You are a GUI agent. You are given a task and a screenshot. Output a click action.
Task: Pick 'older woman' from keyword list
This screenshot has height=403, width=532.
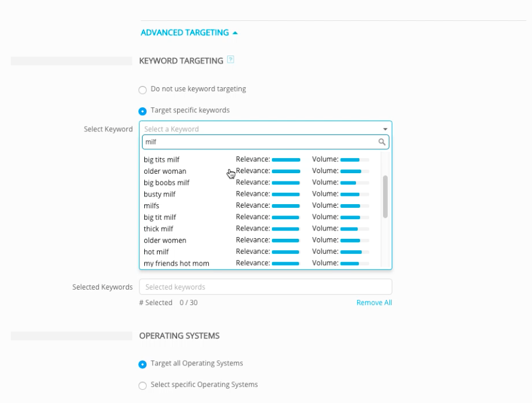[165, 171]
